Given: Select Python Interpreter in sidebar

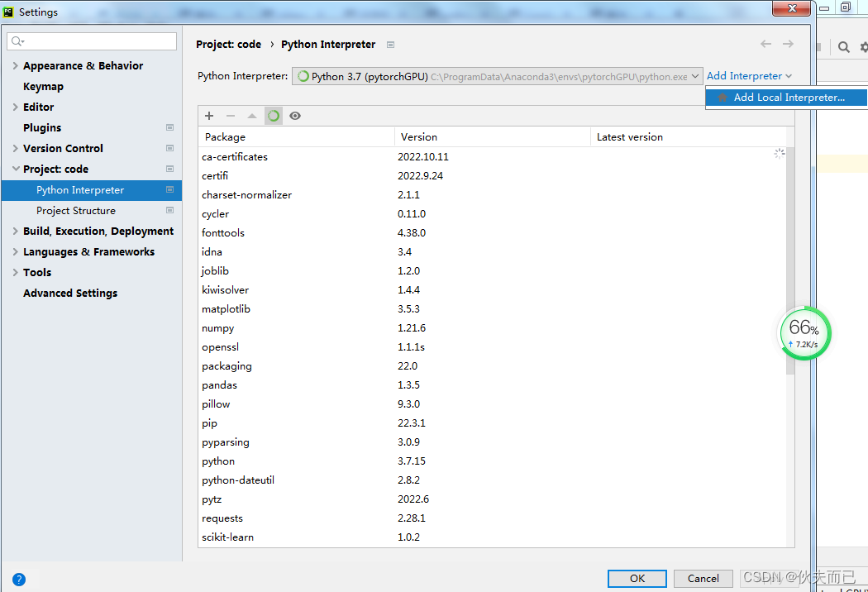Looking at the screenshot, I should (91, 190).
